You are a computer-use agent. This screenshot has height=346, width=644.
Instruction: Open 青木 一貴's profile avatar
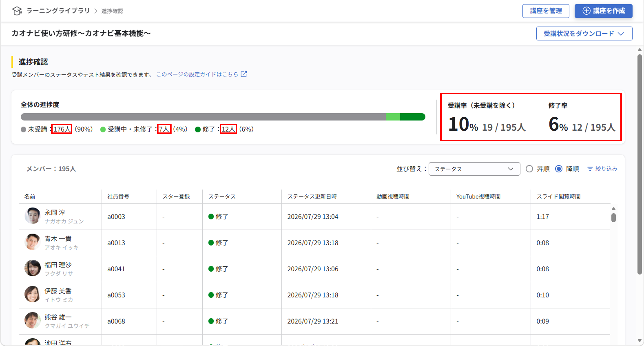pyautogui.click(x=32, y=242)
